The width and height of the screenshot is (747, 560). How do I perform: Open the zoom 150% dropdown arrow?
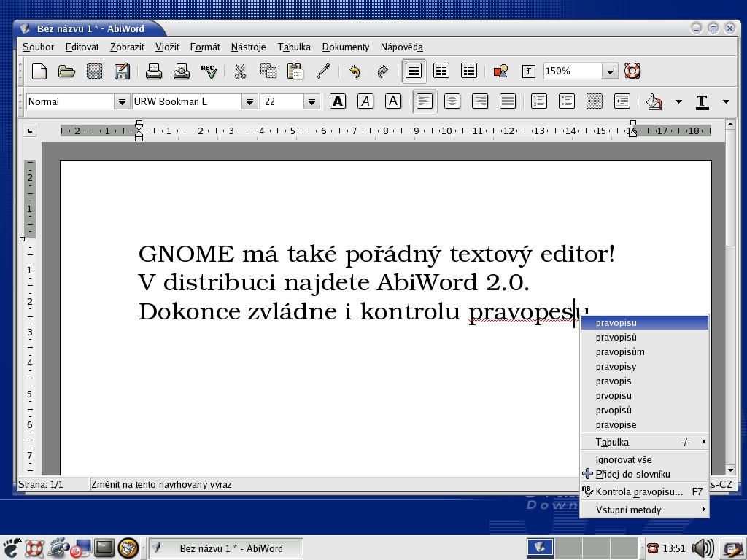click(610, 71)
